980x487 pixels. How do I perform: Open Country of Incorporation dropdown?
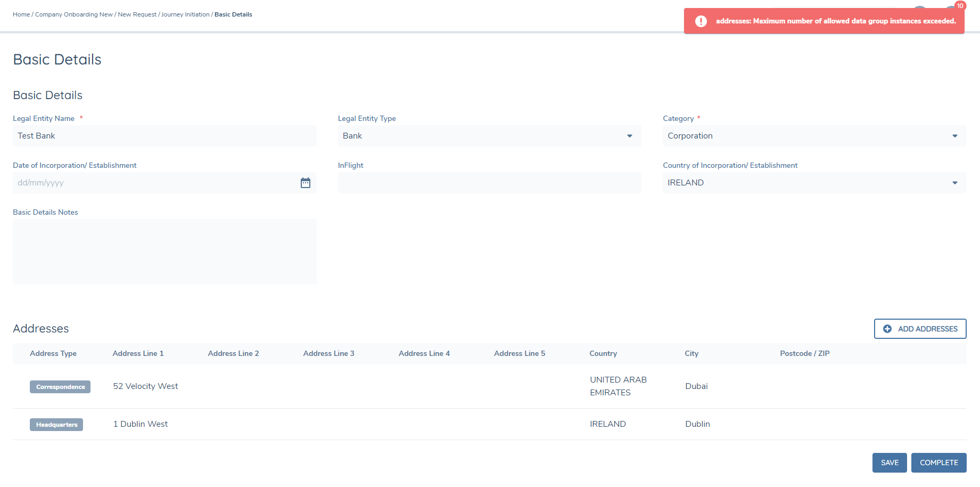tap(954, 183)
